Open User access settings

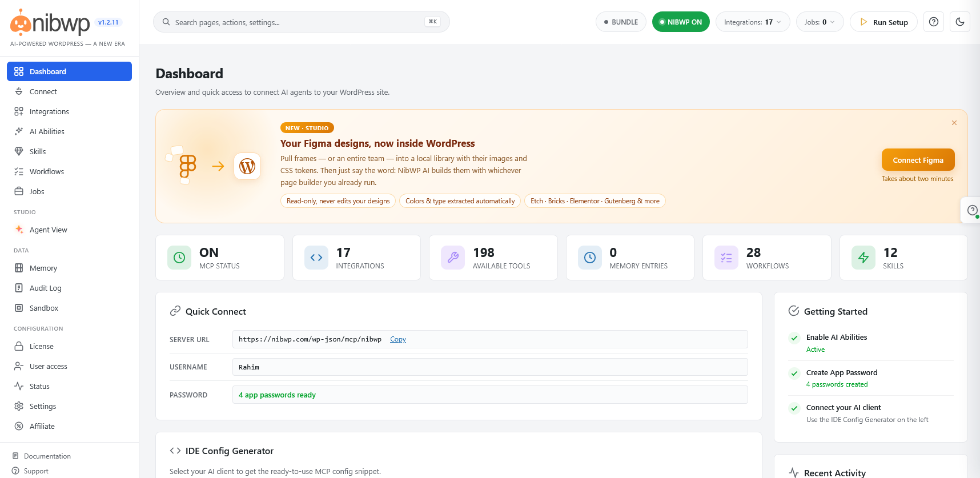(x=69, y=366)
